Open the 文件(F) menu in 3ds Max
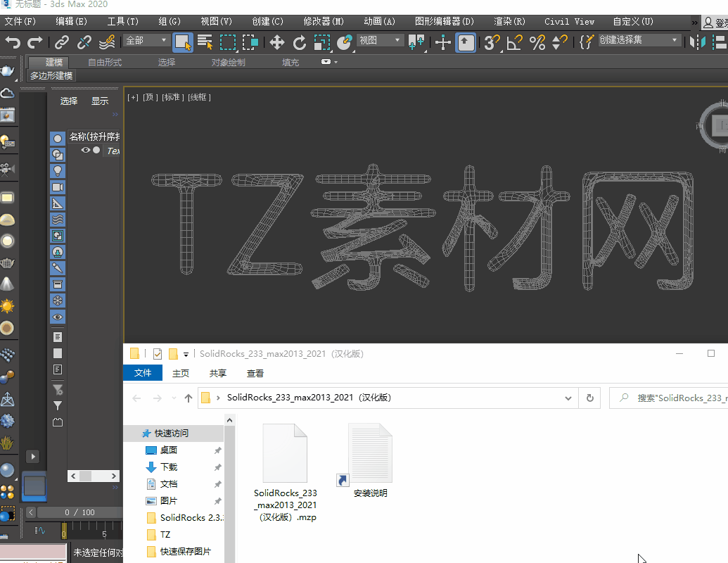Screen dimensions: 728x563 (x=20, y=21)
